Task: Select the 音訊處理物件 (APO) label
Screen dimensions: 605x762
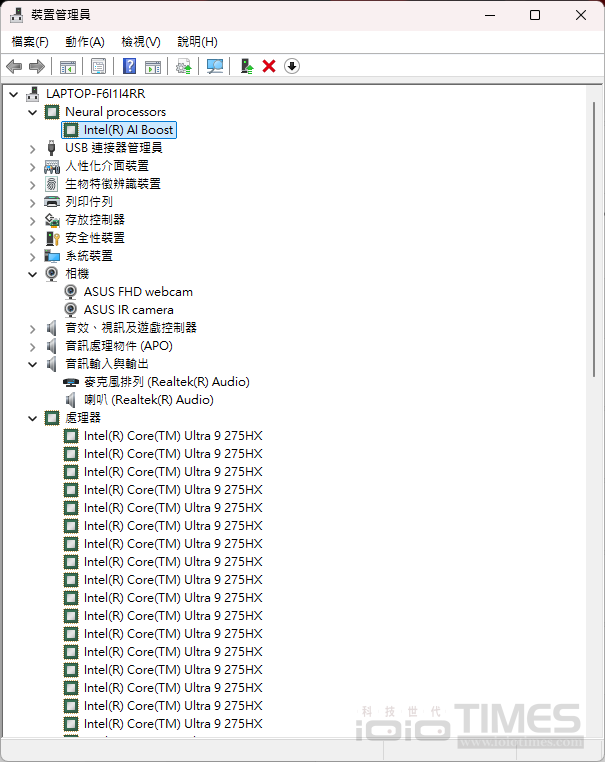Action: 119,346
